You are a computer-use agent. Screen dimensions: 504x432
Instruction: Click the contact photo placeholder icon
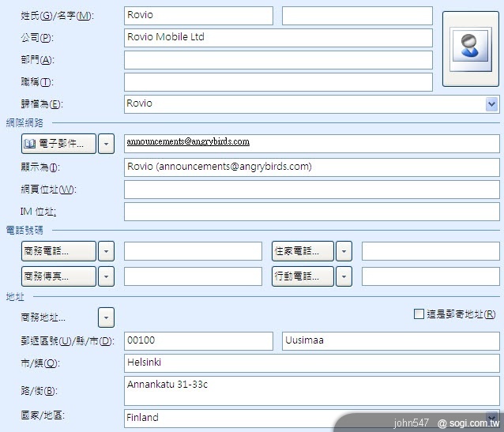click(x=471, y=49)
